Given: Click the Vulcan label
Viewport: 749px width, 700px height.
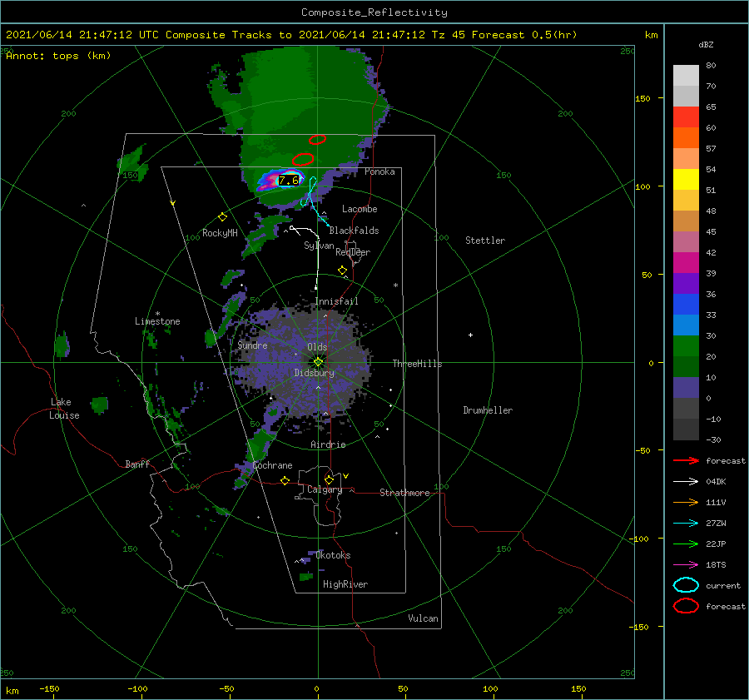Looking at the screenshot, I should click(x=424, y=618).
